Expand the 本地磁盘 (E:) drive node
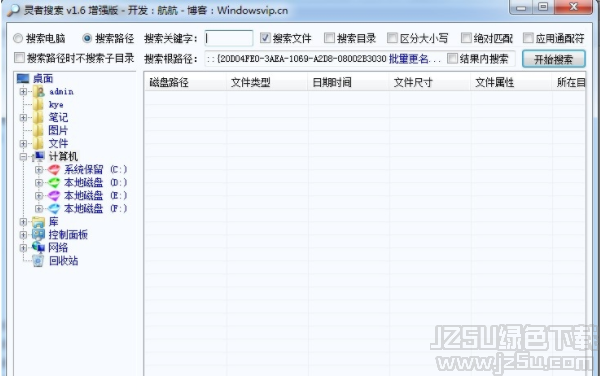 39,195
